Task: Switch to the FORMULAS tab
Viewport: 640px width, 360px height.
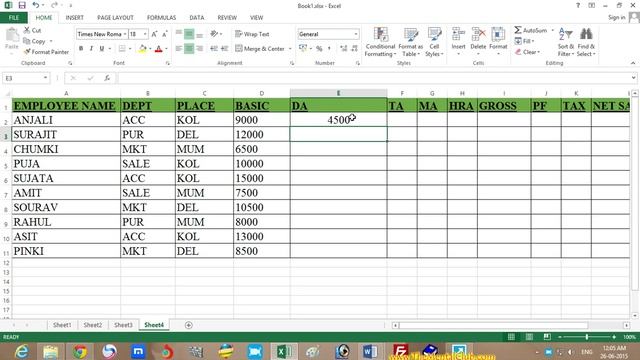Action: [x=161, y=18]
